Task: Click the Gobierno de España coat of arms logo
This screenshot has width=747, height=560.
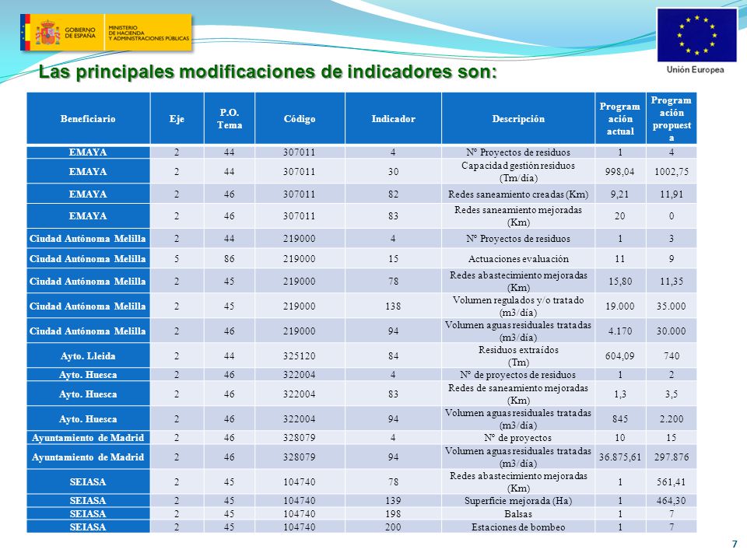Action: [x=47, y=33]
